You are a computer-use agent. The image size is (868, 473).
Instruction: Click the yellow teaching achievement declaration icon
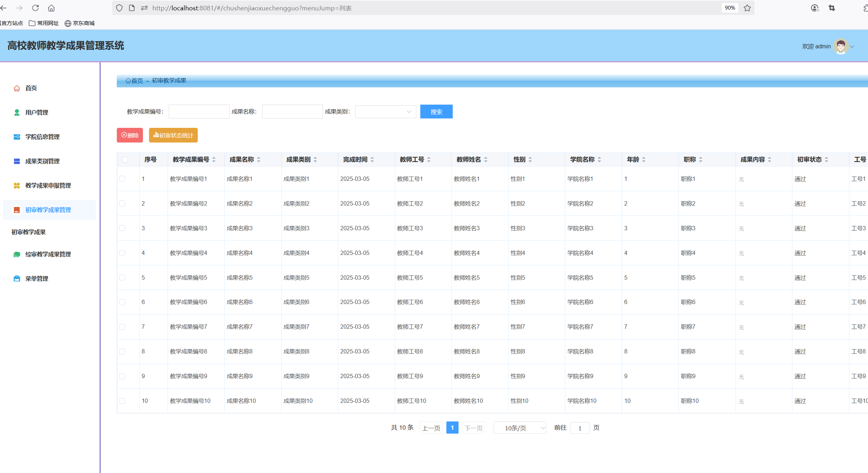pyautogui.click(x=17, y=185)
